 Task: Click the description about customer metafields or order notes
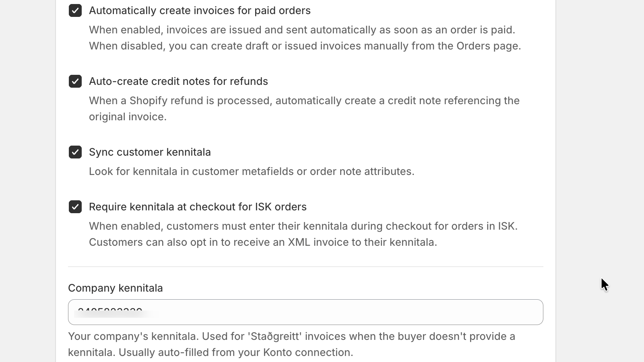[252, 171]
